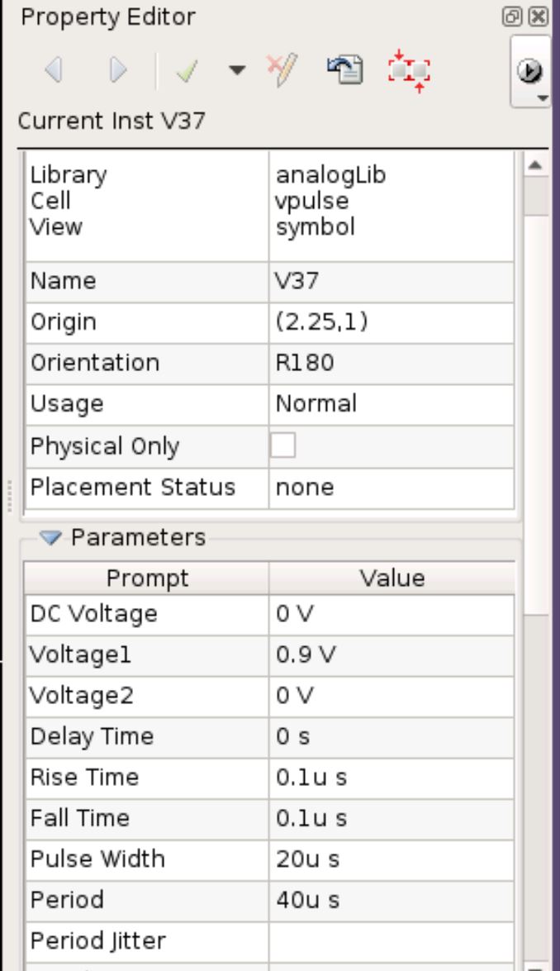This screenshot has width=560, height=971.
Task: Toggle the Physical Only checkbox
Action: [284, 445]
